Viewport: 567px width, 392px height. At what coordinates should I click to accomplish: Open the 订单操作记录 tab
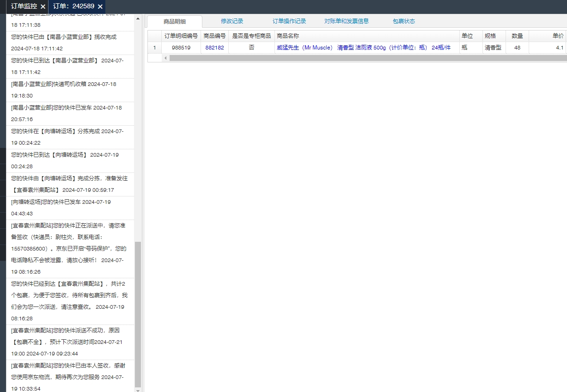pyautogui.click(x=289, y=21)
